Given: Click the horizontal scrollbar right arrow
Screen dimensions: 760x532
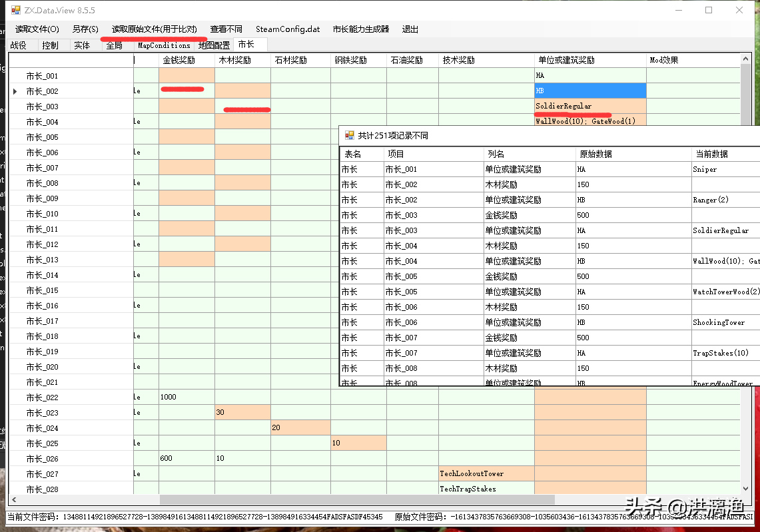Looking at the screenshot, I should [x=735, y=500].
